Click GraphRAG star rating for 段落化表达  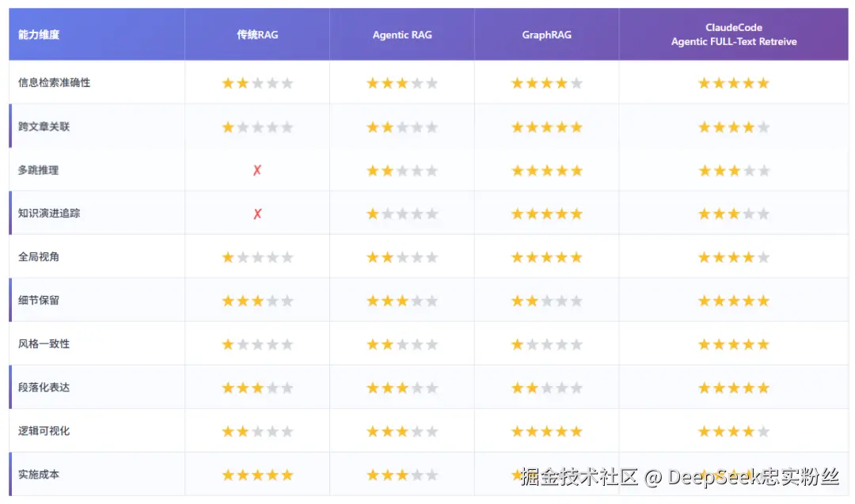547,388
